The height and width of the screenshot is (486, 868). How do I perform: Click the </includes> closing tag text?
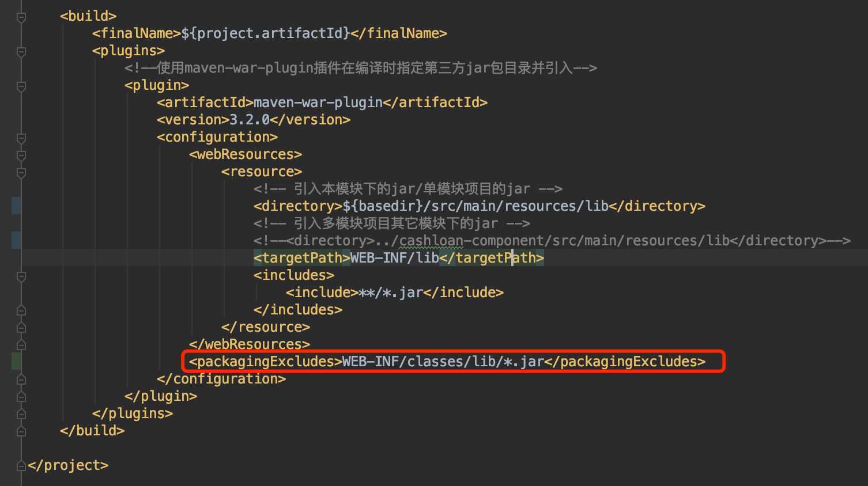298,310
